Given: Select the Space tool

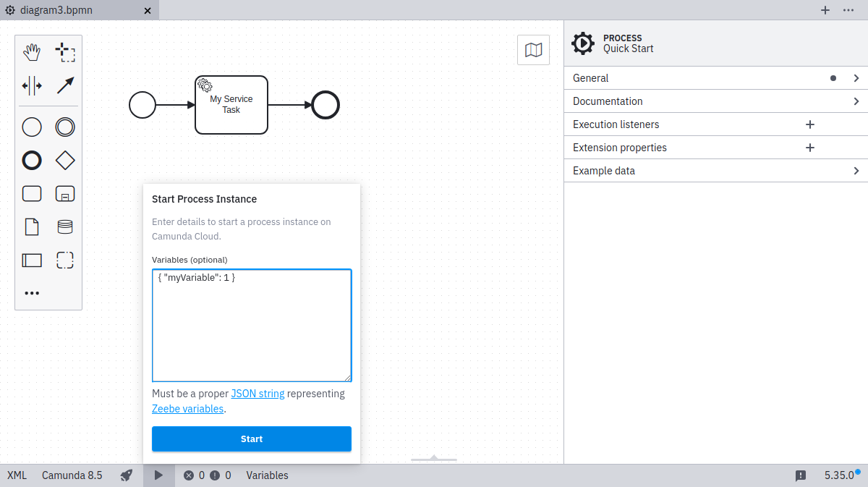Looking at the screenshot, I should click(32, 85).
